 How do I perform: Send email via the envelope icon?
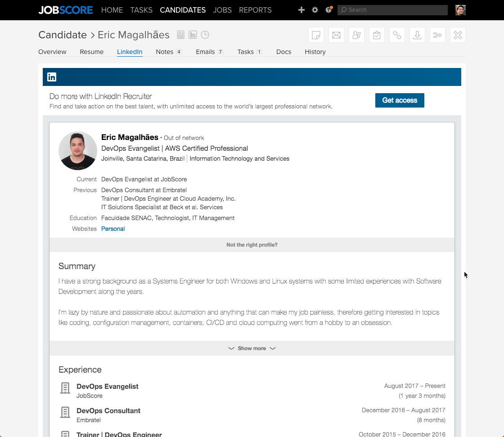(336, 35)
